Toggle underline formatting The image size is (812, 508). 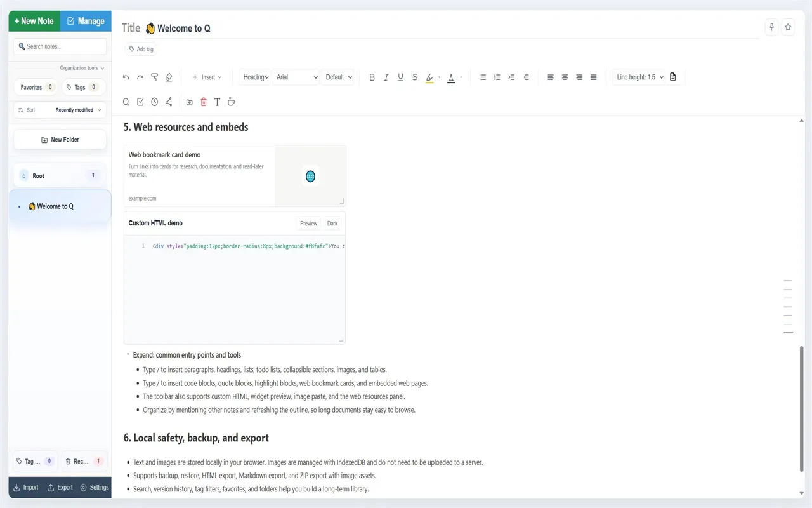click(400, 77)
